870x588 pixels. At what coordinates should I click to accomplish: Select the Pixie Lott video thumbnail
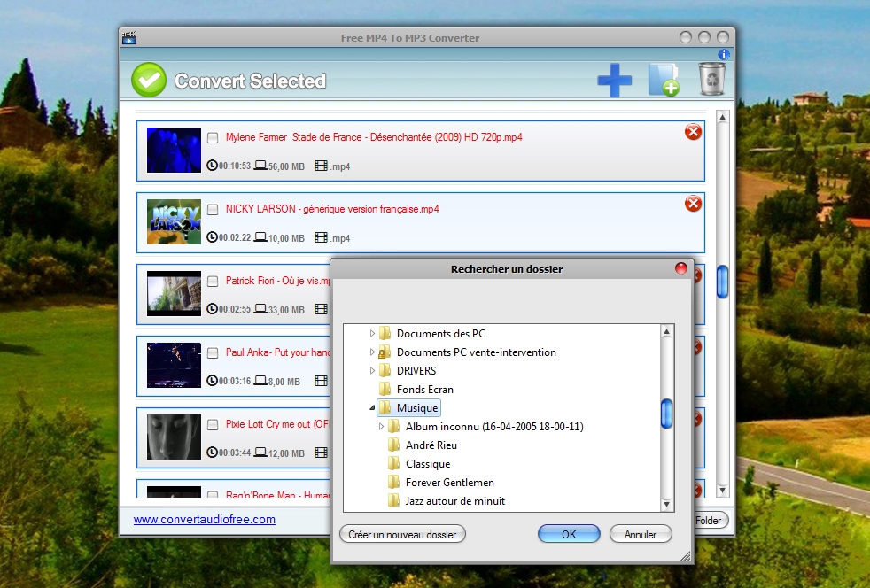[174, 437]
